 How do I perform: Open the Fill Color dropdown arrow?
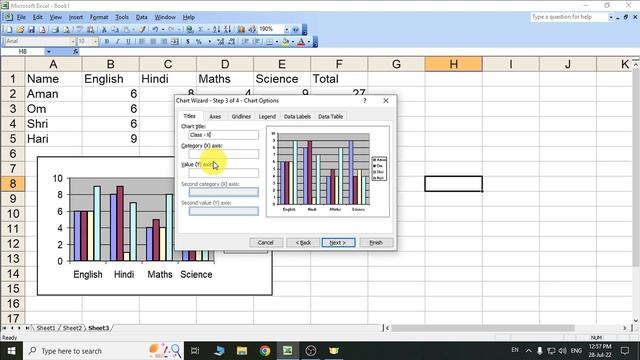293,41
